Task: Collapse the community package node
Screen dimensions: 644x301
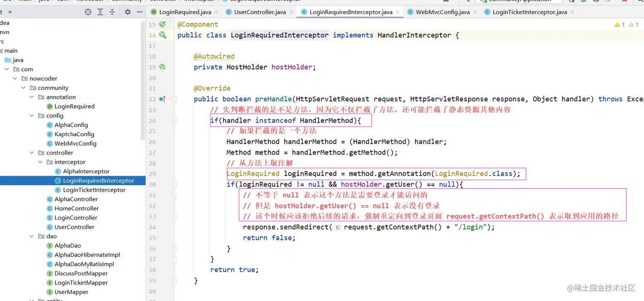Action: (24, 88)
